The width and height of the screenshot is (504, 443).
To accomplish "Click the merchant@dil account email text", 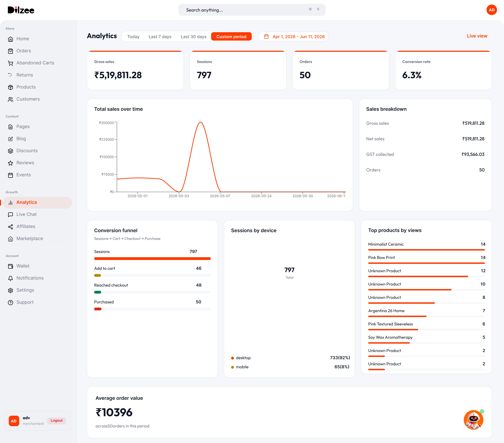I will pyautogui.click(x=33, y=424).
